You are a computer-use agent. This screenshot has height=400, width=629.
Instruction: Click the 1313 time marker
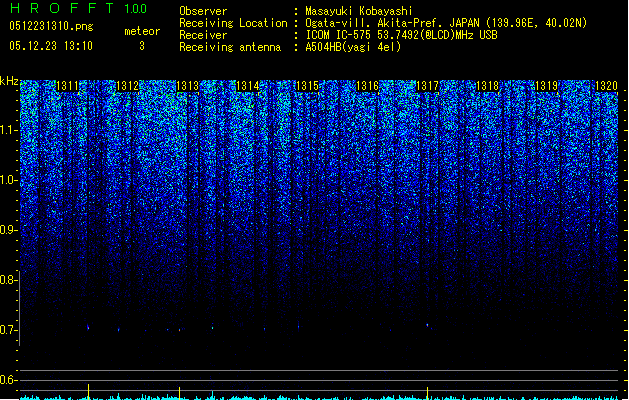tap(188, 86)
